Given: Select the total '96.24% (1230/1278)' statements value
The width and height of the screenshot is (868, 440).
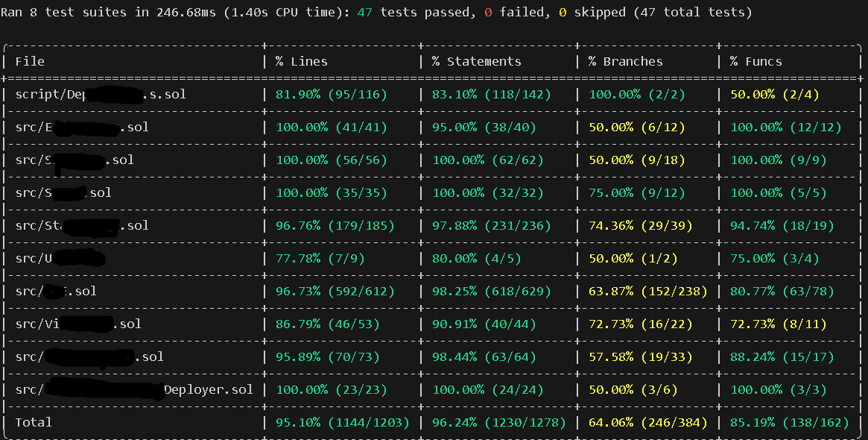Looking at the screenshot, I should click(499, 422).
